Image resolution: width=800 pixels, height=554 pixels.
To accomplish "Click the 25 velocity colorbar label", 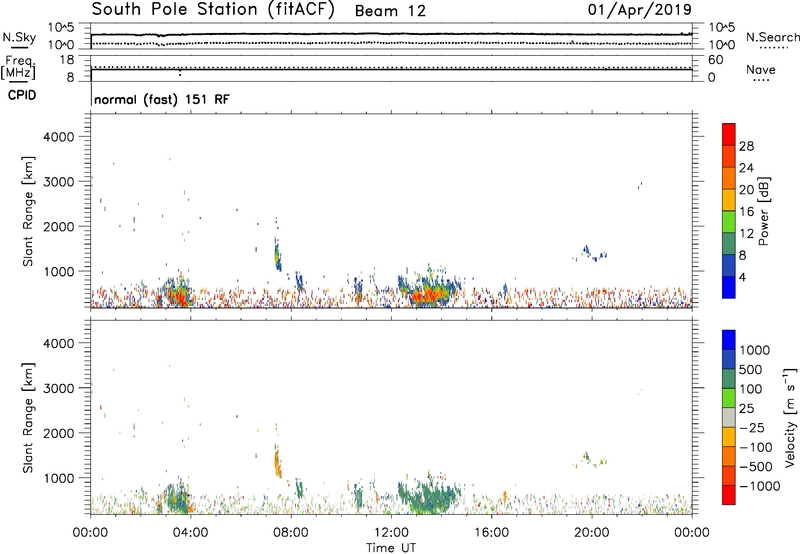I will pos(746,409).
